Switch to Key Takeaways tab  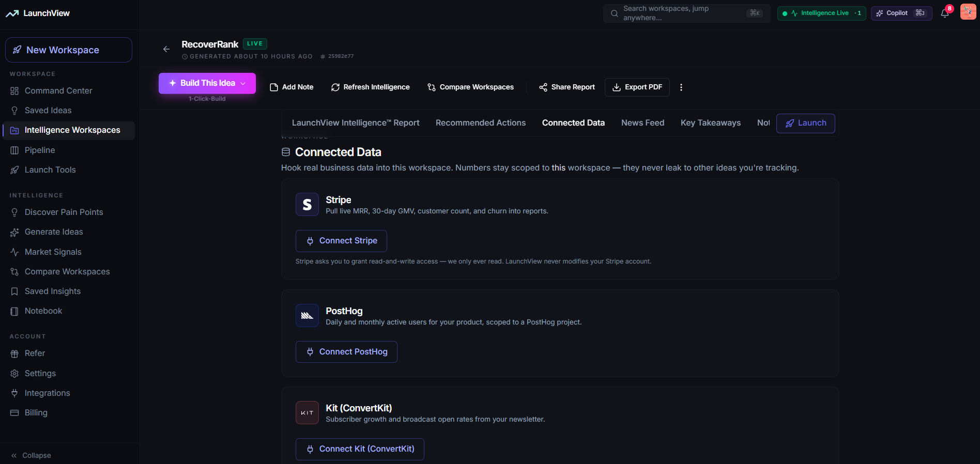point(711,123)
